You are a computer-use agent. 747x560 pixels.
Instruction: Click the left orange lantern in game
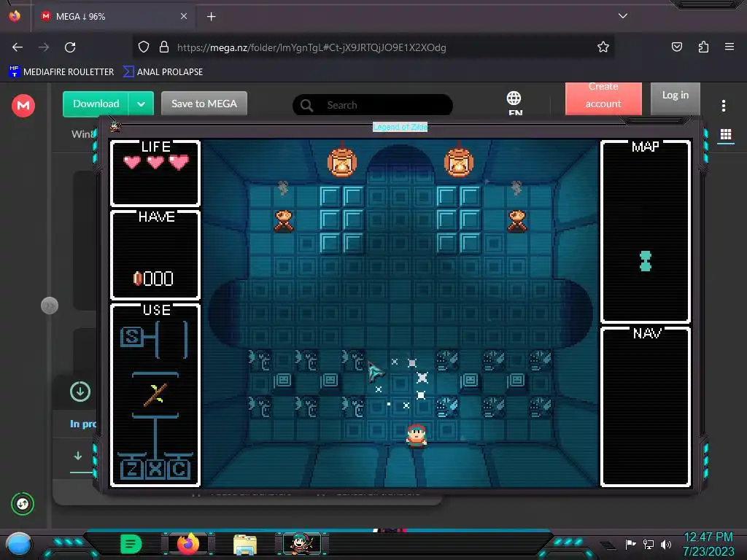(342, 162)
